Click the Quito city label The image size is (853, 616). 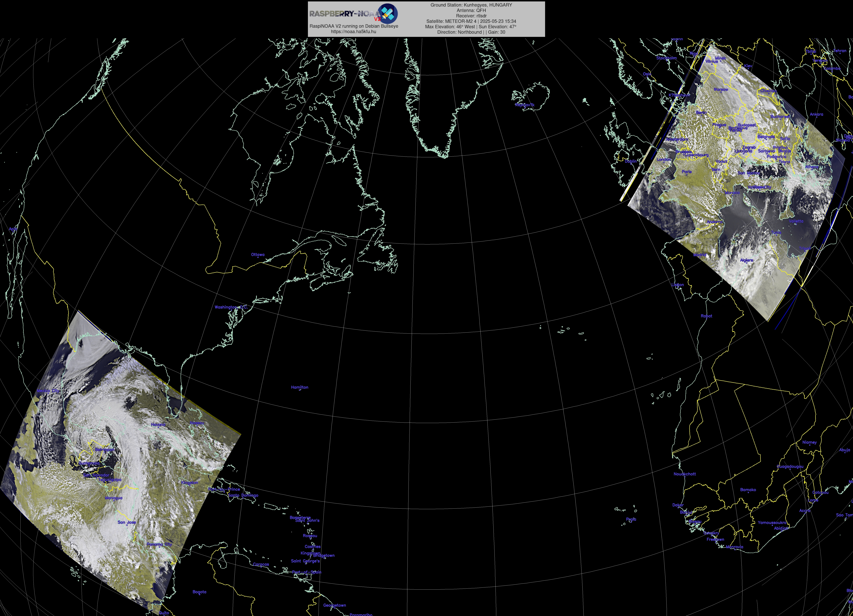164,613
